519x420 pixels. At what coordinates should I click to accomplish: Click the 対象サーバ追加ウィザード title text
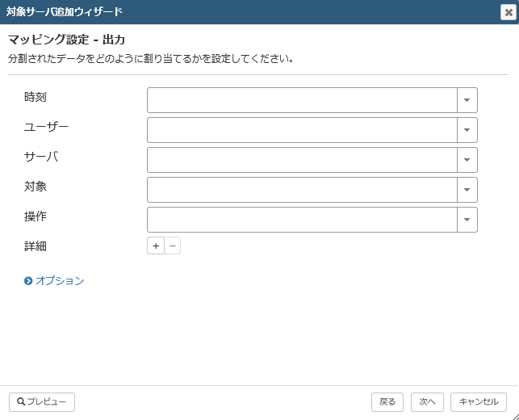[x=65, y=12]
